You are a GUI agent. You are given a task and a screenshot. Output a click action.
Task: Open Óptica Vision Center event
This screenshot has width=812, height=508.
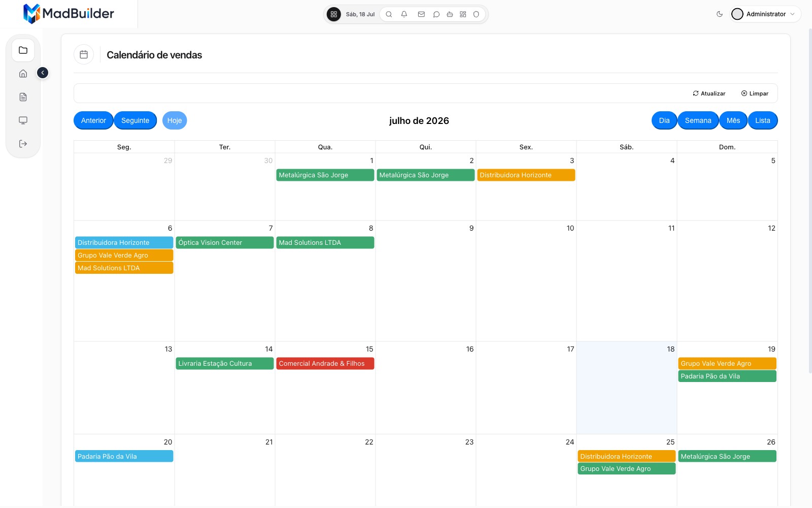224,242
